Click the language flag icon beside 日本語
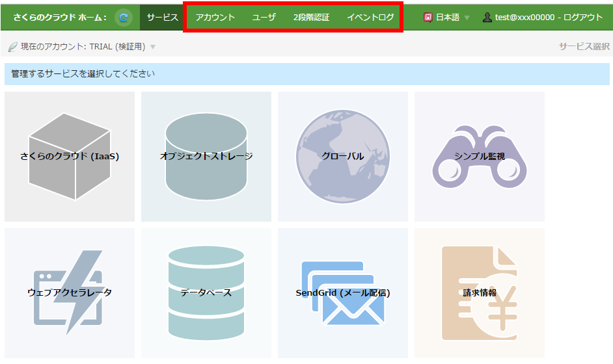The width and height of the screenshot is (613, 364). (428, 18)
